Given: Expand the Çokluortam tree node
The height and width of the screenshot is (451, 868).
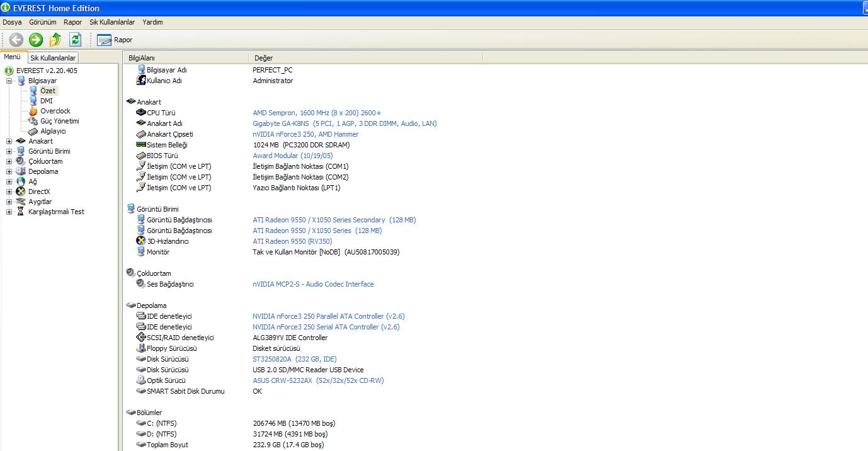Looking at the screenshot, I should pyautogui.click(x=9, y=161).
